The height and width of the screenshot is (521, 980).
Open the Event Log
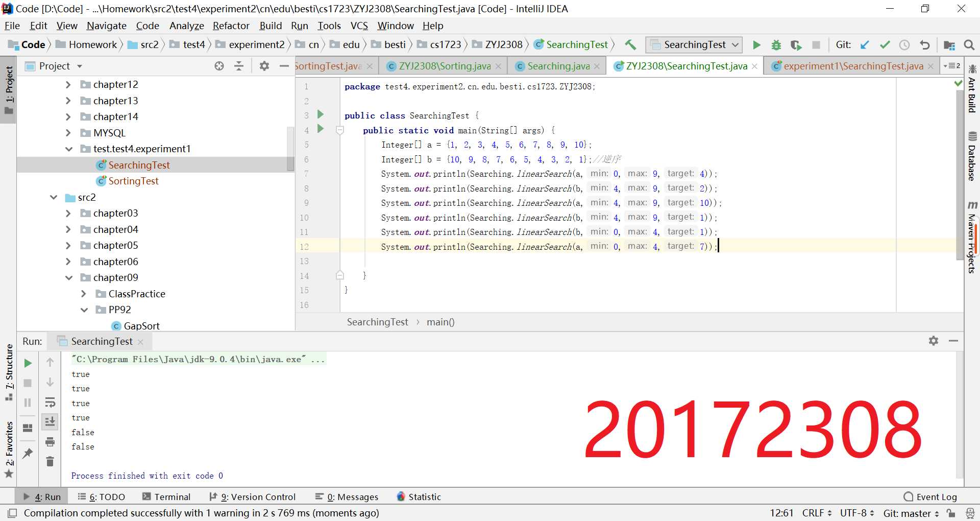coord(930,496)
